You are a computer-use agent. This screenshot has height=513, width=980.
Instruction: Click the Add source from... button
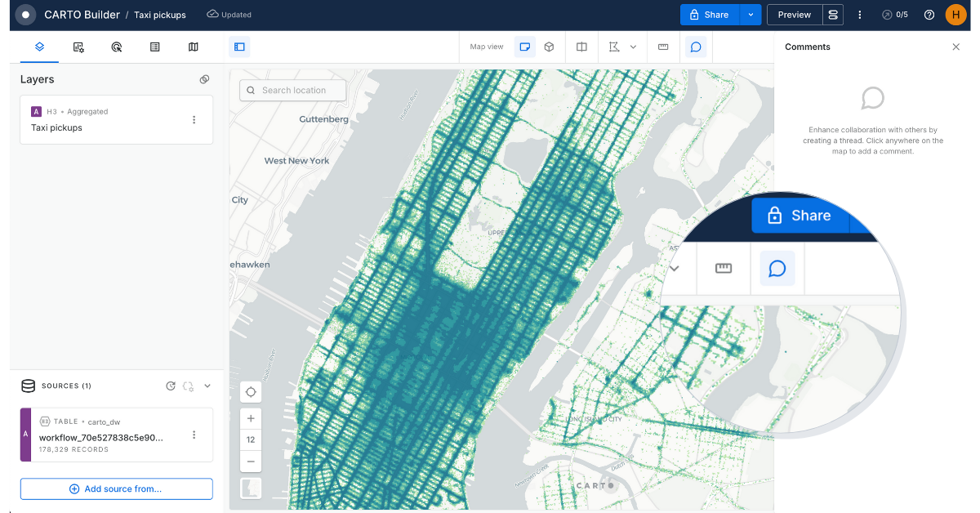pyautogui.click(x=116, y=488)
